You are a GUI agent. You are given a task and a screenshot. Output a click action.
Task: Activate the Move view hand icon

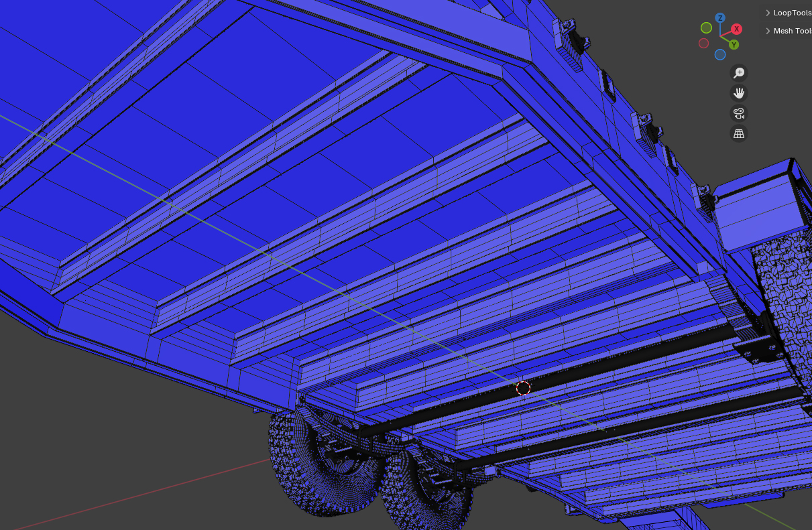pos(738,92)
